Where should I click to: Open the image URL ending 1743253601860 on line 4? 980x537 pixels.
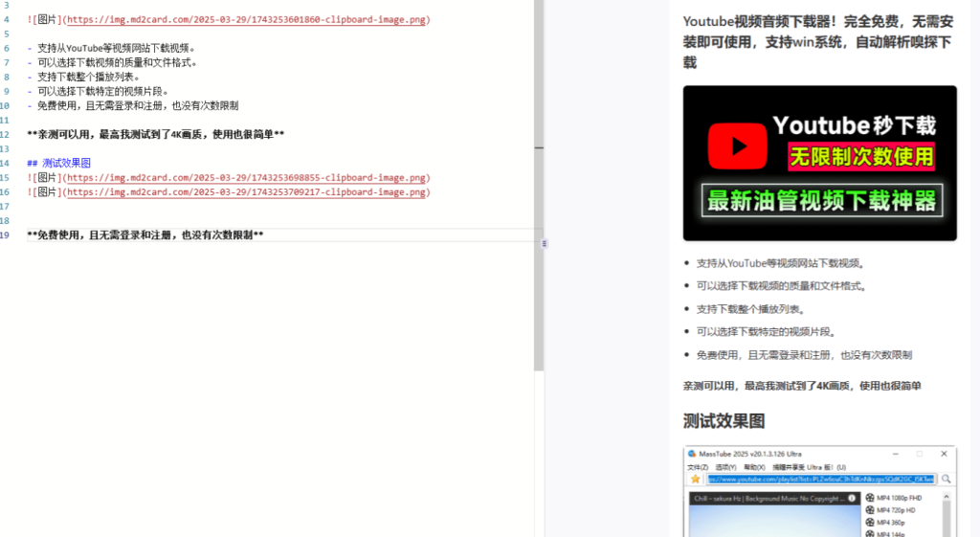coord(246,19)
